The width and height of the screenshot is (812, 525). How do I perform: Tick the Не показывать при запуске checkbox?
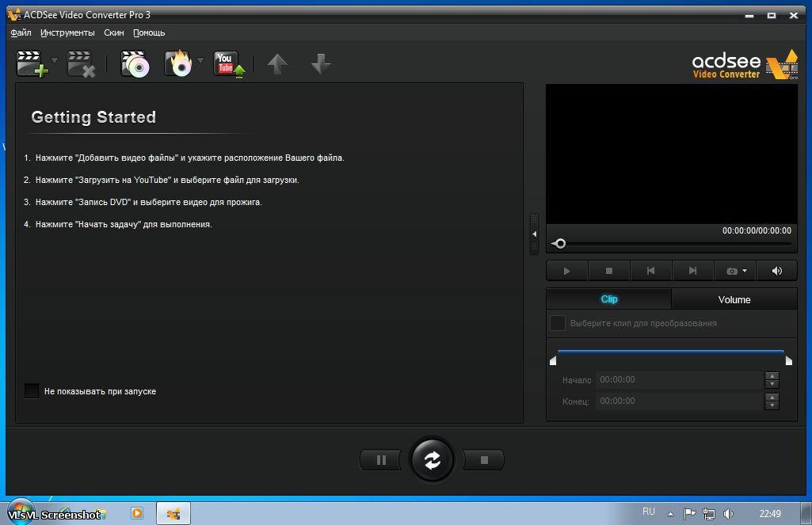tap(32, 391)
